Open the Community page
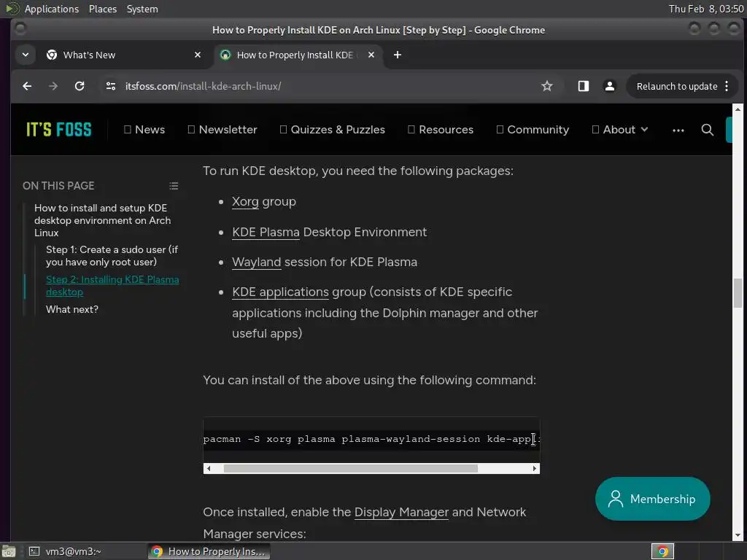The width and height of the screenshot is (747, 560). [533, 130]
